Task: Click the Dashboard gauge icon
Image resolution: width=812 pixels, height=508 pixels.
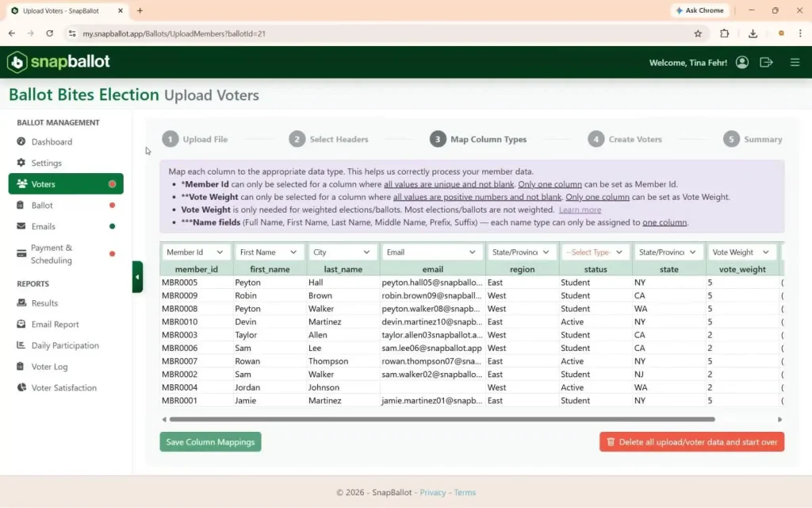Action: pyautogui.click(x=21, y=141)
